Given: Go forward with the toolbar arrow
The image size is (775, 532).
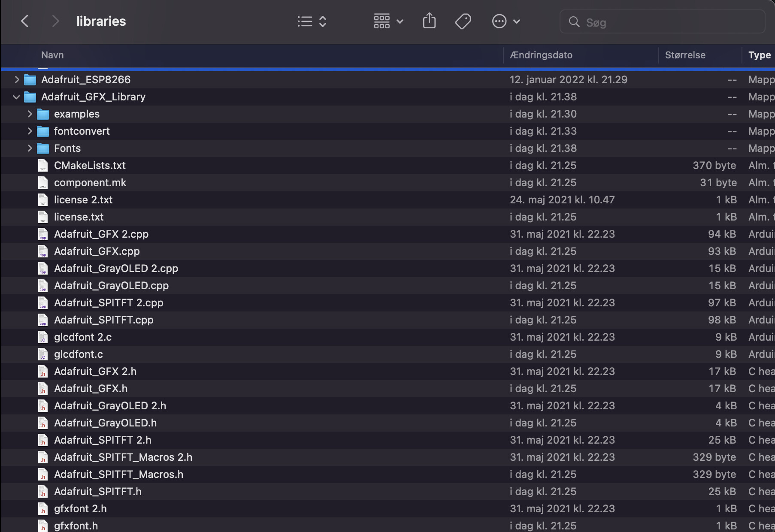Looking at the screenshot, I should click(x=55, y=21).
